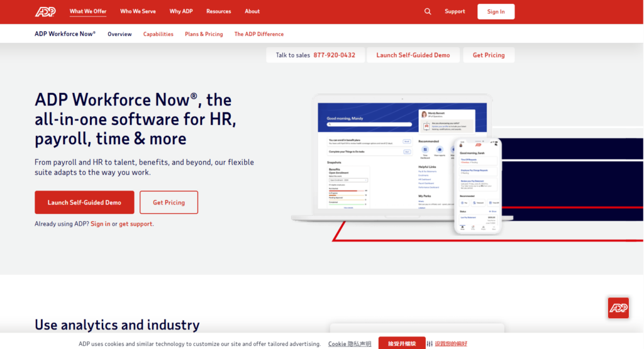Click the get support link
Screen dimensions: 644x349
135,224
